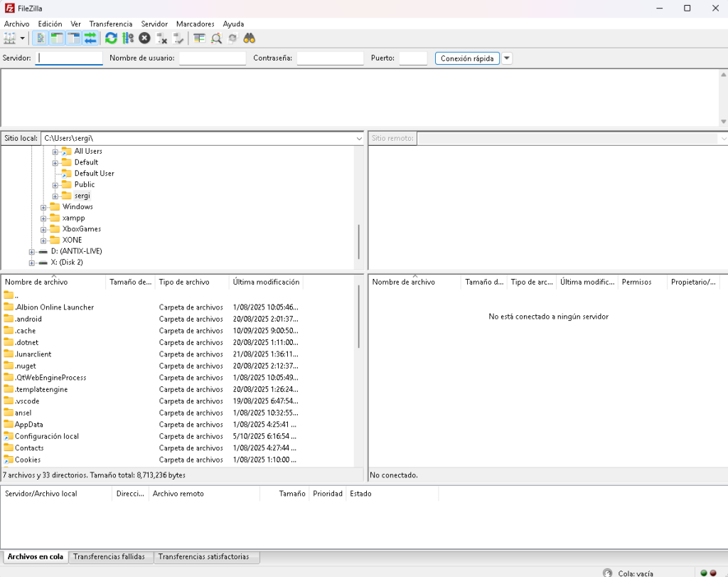Toggle processing of the transfer queue
This screenshot has height=577, width=728.
click(x=128, y=38)
